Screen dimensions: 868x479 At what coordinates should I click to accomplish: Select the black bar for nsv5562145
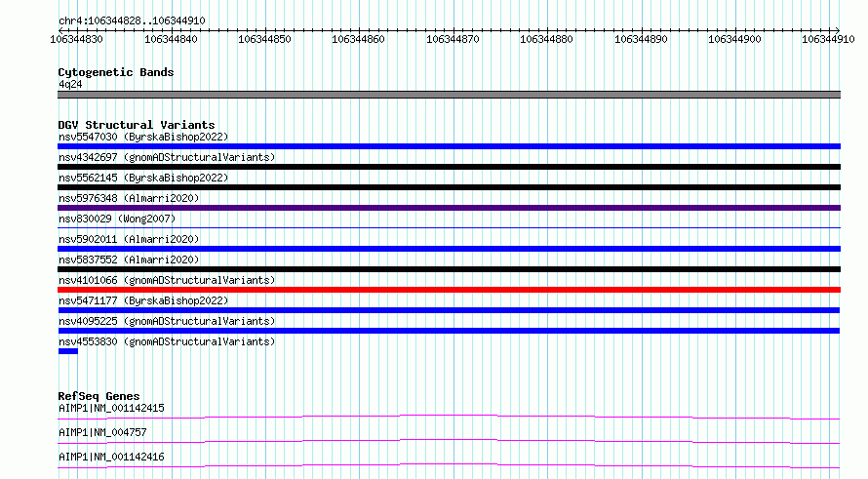click(449, 187)
